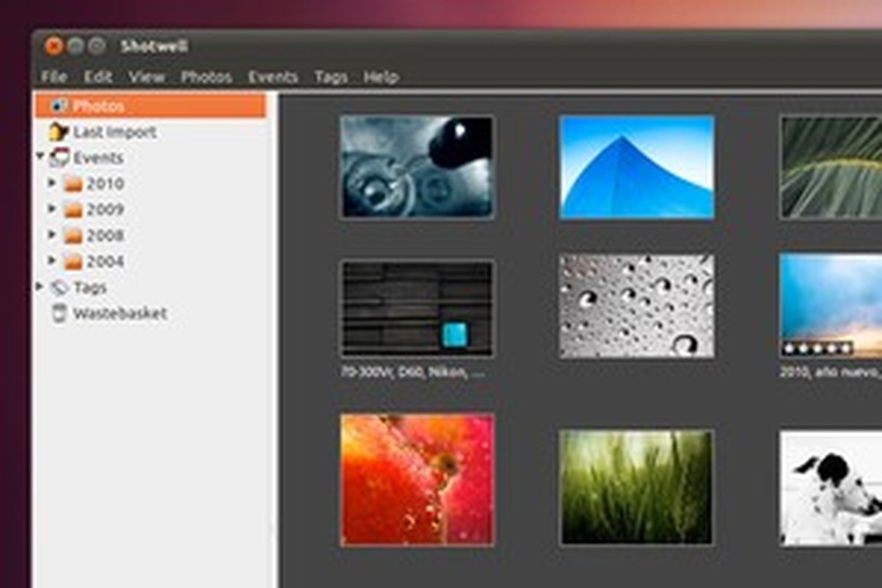Click the 2009 event folder icon

pyautogui.click(x=73, y=209)
